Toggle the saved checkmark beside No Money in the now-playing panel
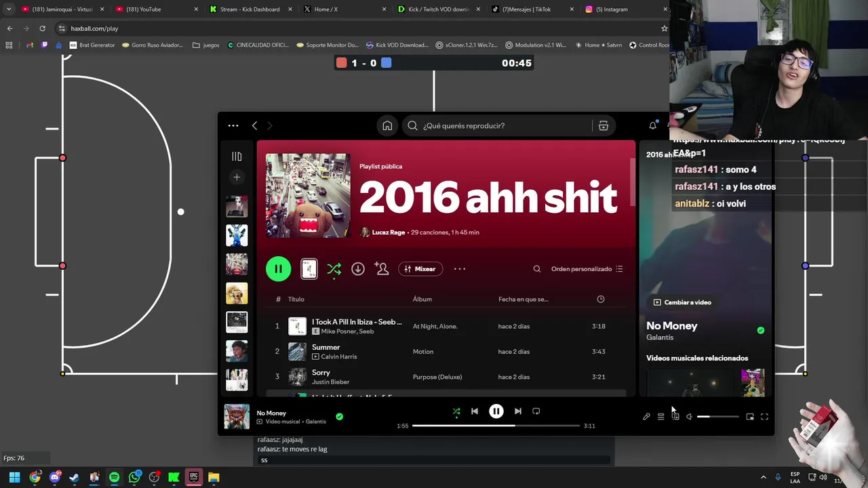The height and width of the screenshot is (488, 868). (761, 330)
